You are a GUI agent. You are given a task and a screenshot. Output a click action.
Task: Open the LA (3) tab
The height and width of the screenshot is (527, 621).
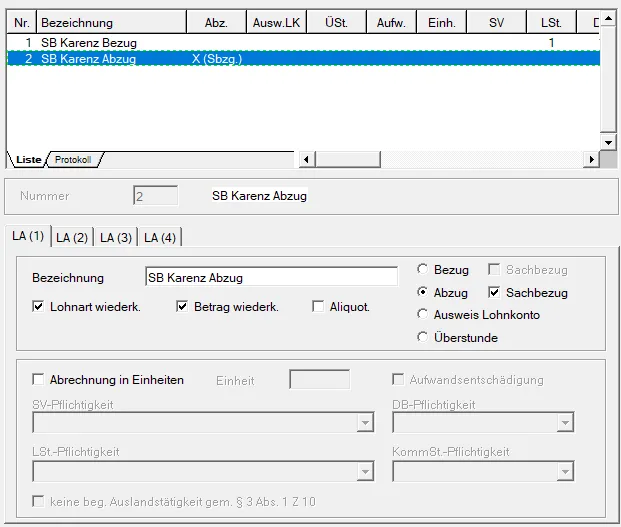(x=116, y=238)
